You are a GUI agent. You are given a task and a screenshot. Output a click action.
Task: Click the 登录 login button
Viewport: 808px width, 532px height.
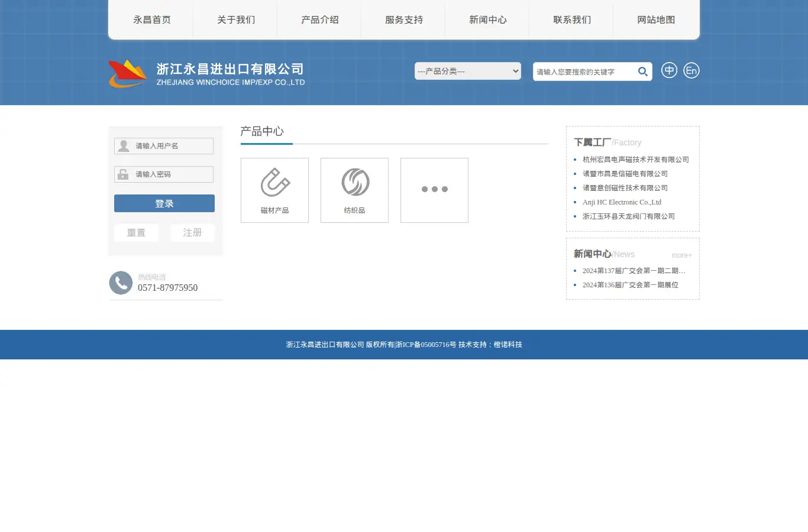pyautogui.click(x=164, y=203)
